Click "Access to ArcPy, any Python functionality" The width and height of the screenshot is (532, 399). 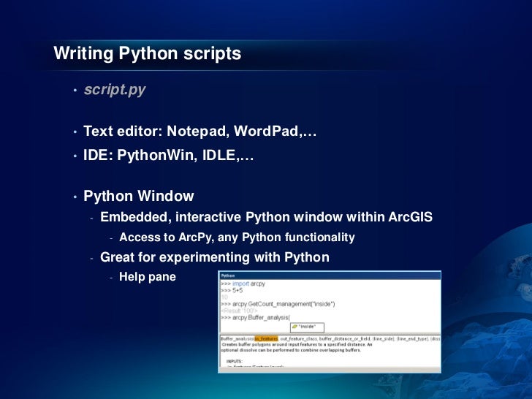237,237
